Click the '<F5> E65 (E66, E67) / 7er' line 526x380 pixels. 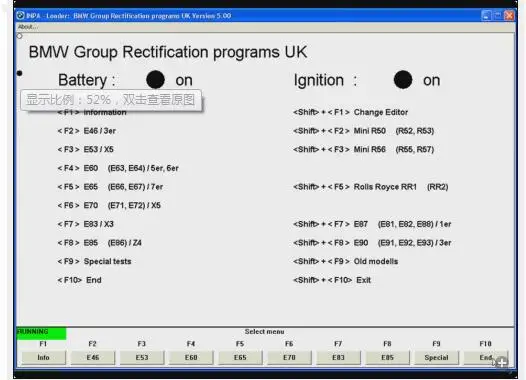click(110, 187)
